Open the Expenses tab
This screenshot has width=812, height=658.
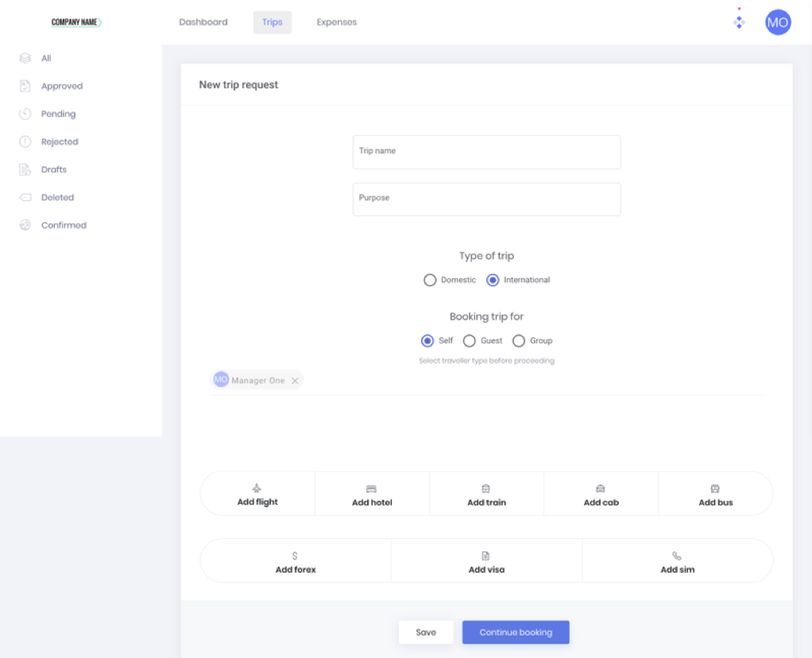coord(337,22)
